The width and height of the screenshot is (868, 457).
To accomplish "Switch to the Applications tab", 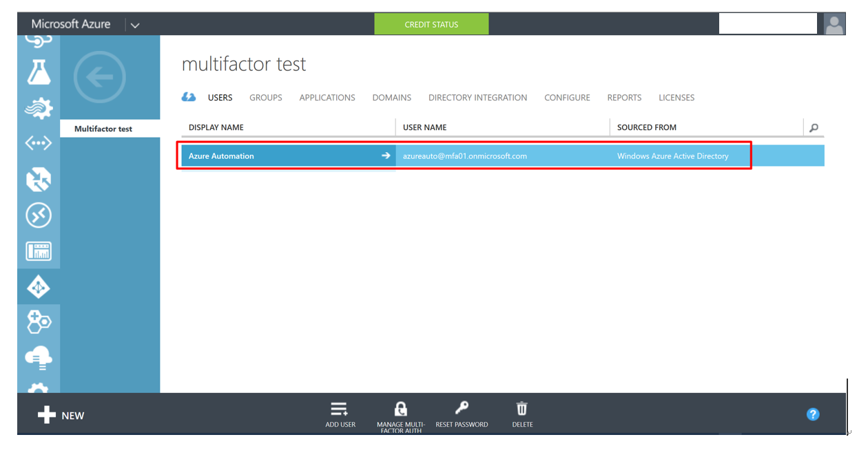I will (327, 98).
